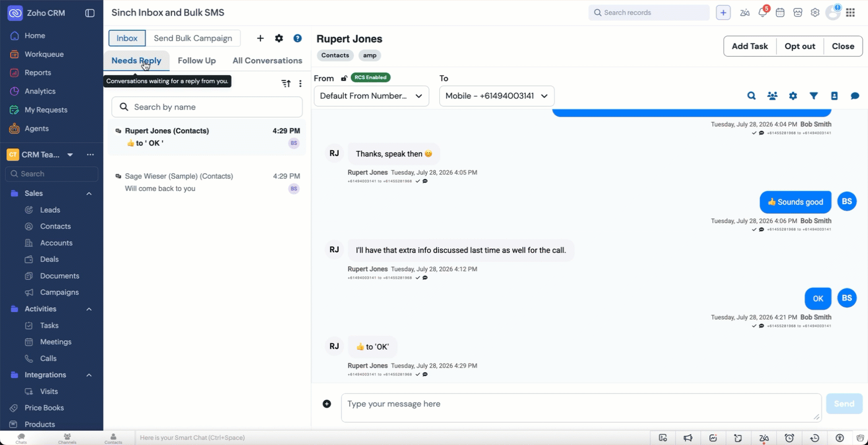Viewport: 868px width, 445px height.
Task: Open the conversation list kebab menu
Action: [x=300, y=84]
